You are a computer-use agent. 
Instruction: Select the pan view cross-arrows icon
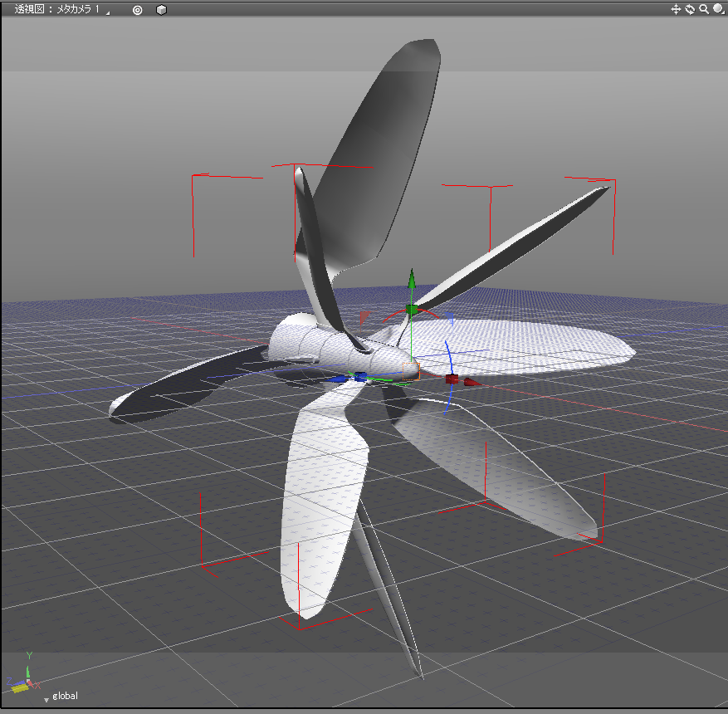tap(676, 9)
